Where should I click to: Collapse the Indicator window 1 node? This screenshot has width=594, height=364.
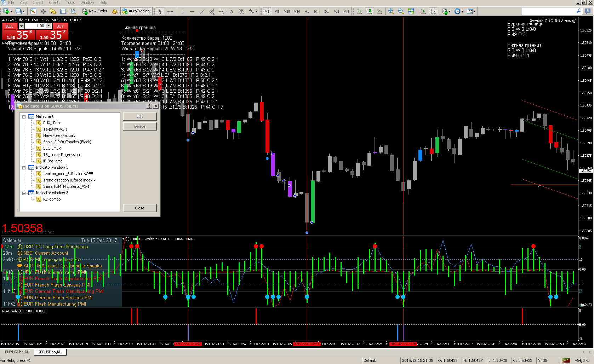pos(24,167)
